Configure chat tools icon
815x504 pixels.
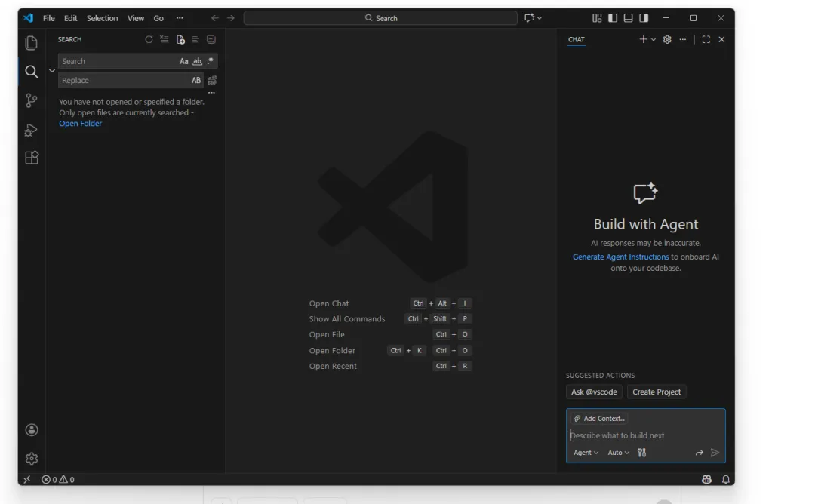point(642,453)
